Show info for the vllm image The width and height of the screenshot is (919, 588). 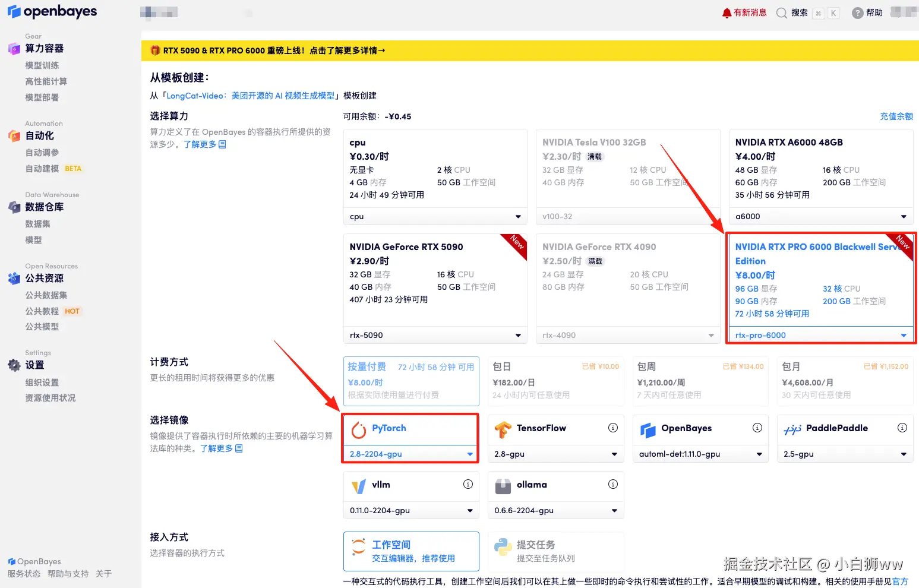click(x=468, y=484)
